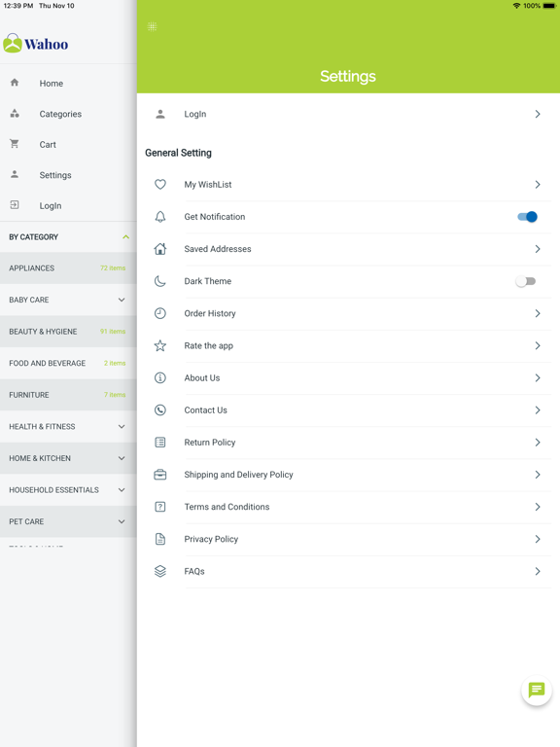Select the BEAUTY & HYGIENE category
This screenshot has width=560, height=747.
pos(68,332)
